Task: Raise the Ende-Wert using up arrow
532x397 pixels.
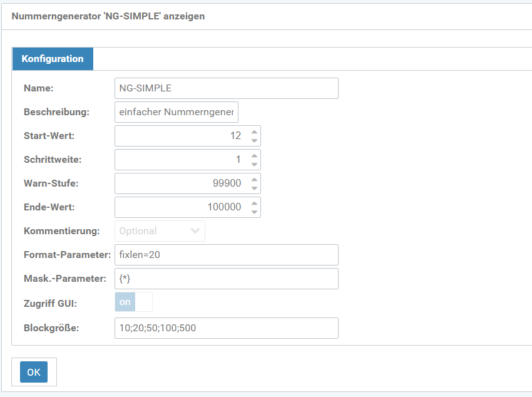Action: click(254, 203)
